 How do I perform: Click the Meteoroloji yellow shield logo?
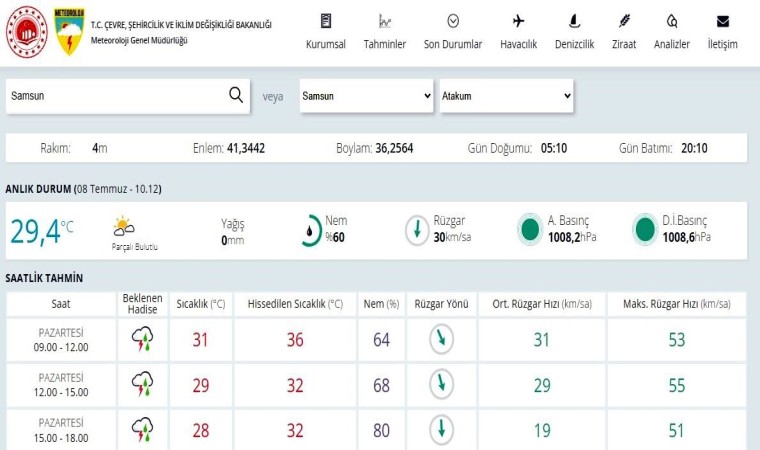click(68, 31)
